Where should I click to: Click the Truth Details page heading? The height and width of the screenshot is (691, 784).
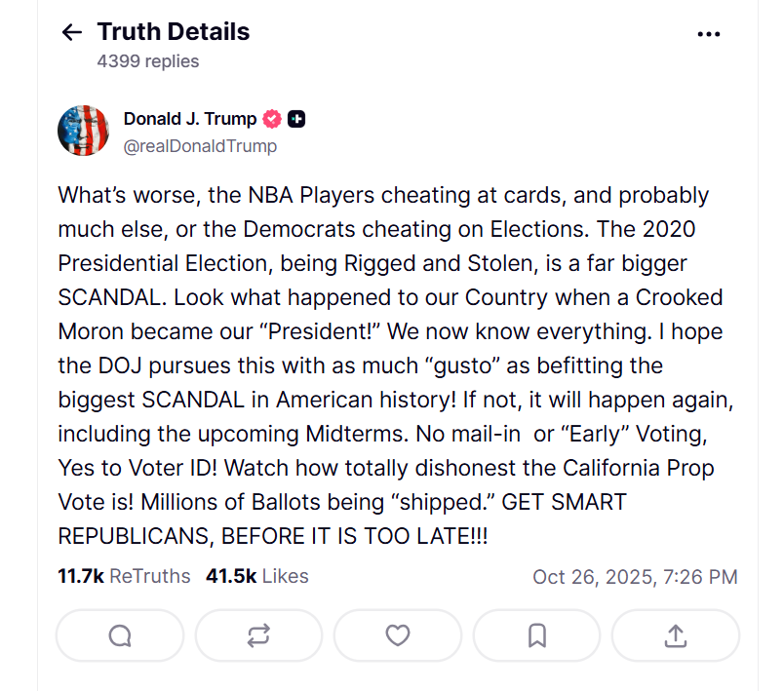point(173,32)
